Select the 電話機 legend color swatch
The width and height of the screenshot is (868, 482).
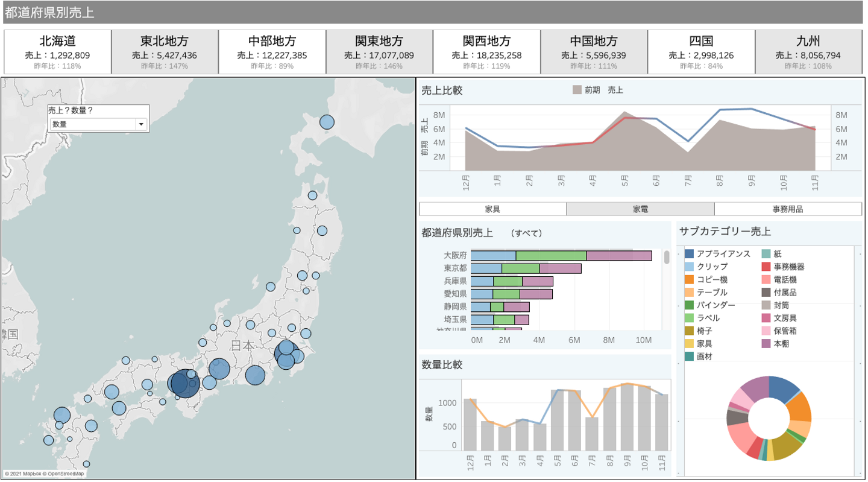pos(766,279)
